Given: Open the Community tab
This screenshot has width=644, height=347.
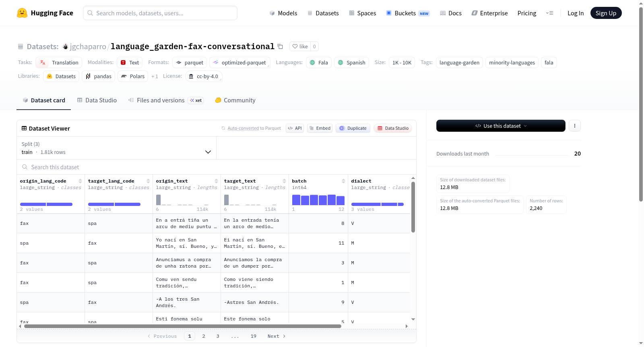Looking at the screenshot, I should (x=235, y=100).
